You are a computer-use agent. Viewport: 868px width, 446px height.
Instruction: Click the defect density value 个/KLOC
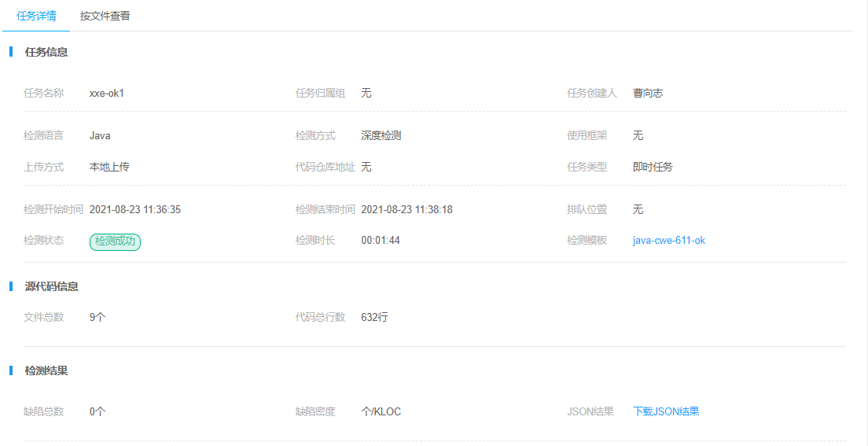click(381, 411)
